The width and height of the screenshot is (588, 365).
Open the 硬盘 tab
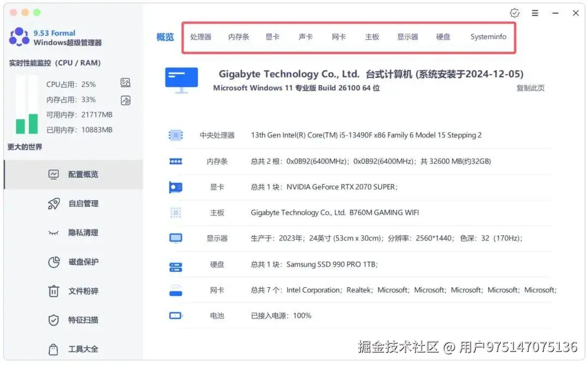pyautogui.click(x=443, y=37)
